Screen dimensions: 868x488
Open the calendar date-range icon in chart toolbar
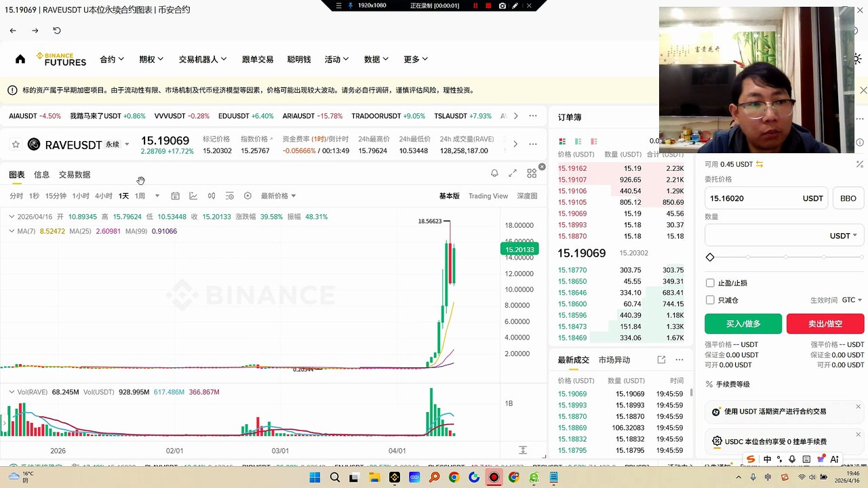[175, 196]
